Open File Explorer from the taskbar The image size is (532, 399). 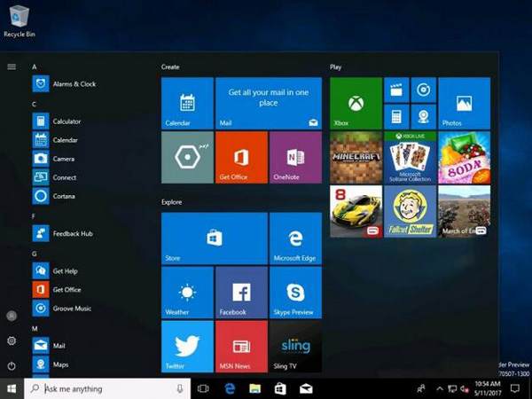pyautogui.click(x=254, y=389)
